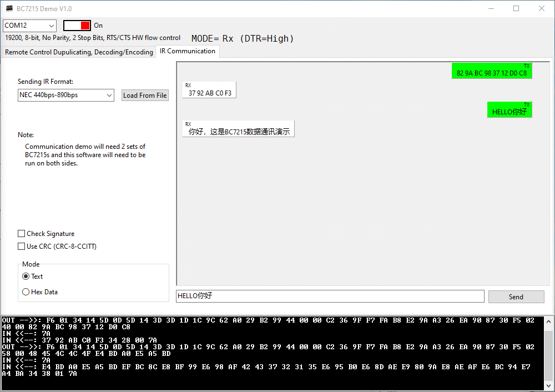Click the Send button
The height and width of the screenshot is (392, 555).
pyautogui.click(x=516, y=296)
